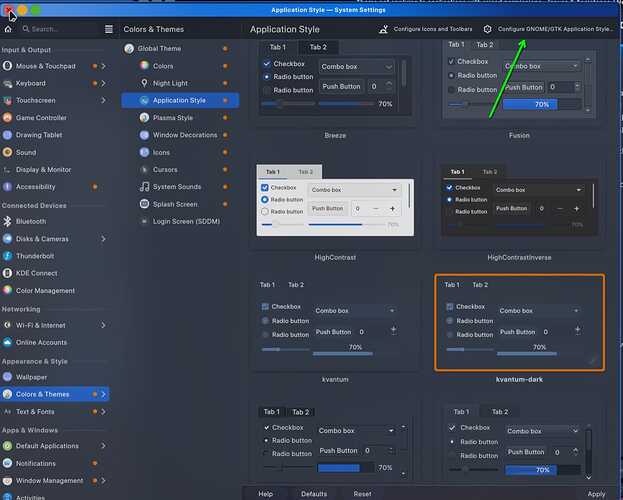
Task: Open Notifications settings
Action: click(54, 463)
